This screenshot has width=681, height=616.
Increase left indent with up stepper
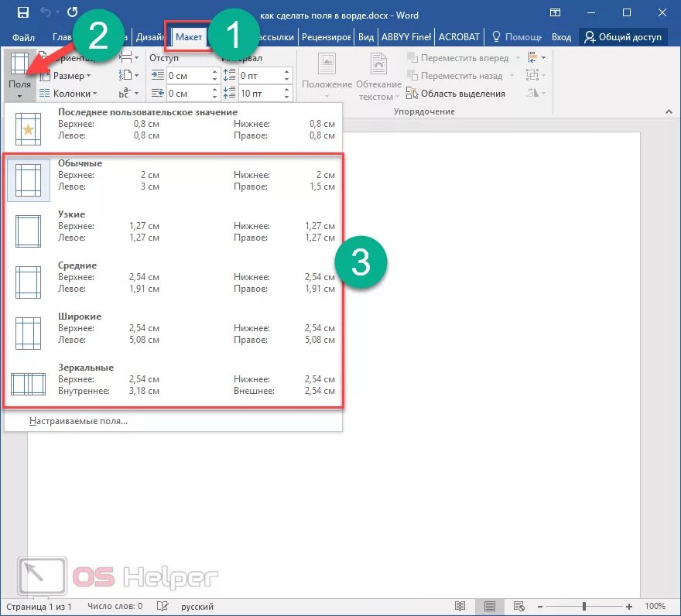[x=214, y=72]
